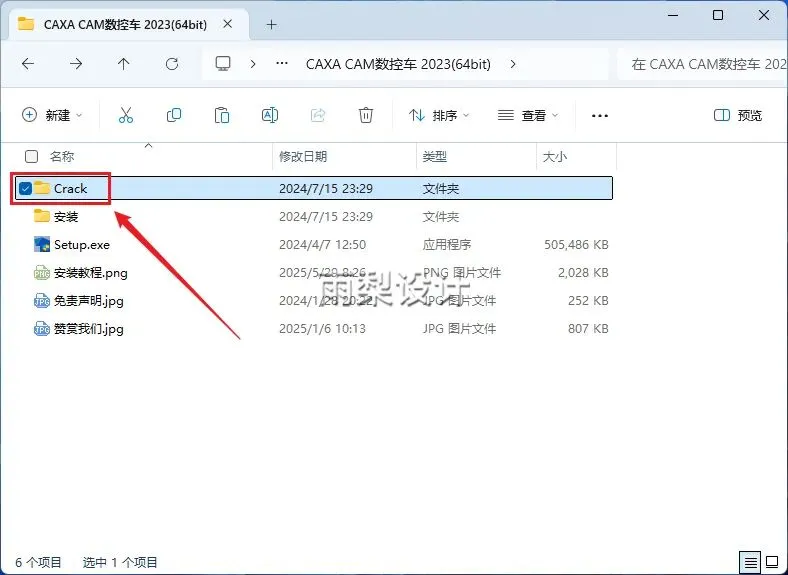Click the 安装 folder icon
This screenshot has width=788, height=575.
click(42, 216)
